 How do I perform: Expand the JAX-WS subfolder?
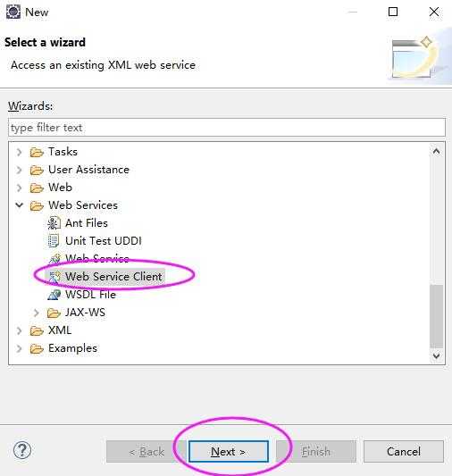point(36,313)
